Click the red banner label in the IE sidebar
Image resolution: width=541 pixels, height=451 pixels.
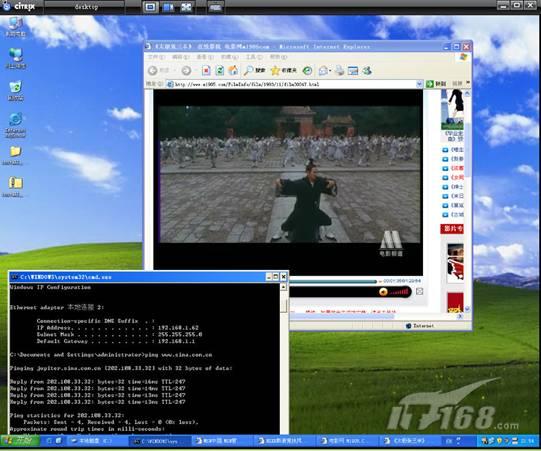click(452, 228)
